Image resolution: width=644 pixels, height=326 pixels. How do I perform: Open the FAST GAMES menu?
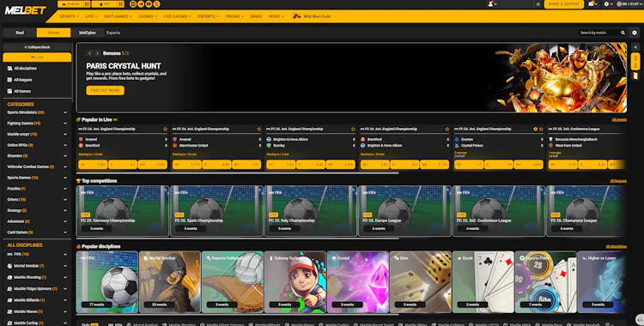[x=118, y=16]
